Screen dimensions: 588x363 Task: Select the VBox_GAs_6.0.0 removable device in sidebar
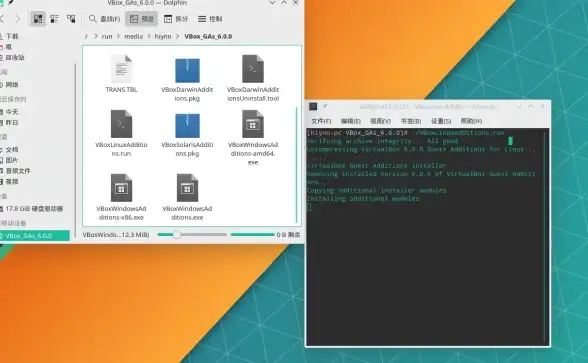click(x=34, y=236)
